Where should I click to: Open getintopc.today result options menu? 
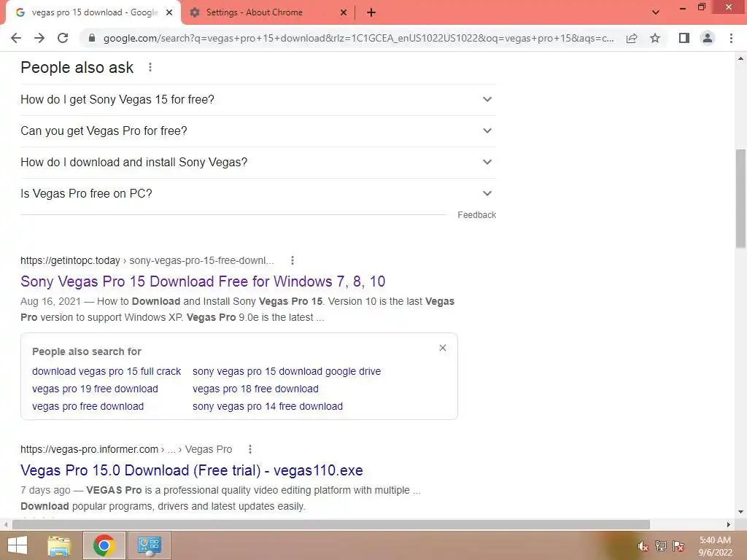point(293,260)
